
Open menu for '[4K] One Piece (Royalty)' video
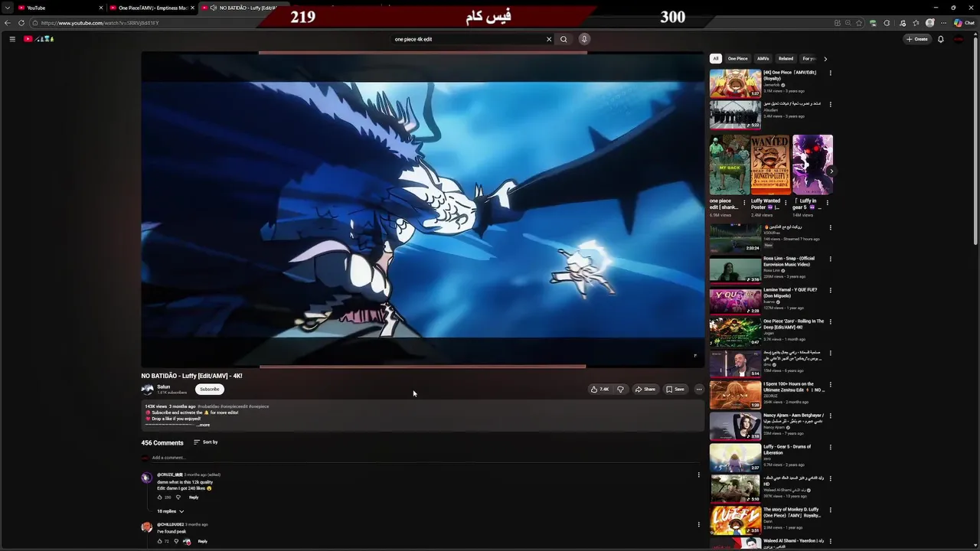point(830,73)
